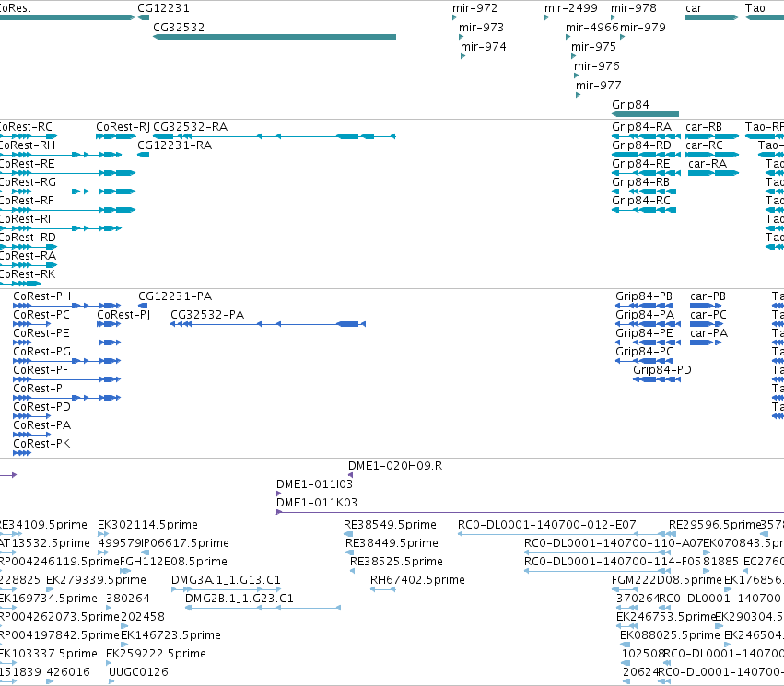
Task: Select the RE38449.5prime EST label
Action: click(x=392, y=543)
